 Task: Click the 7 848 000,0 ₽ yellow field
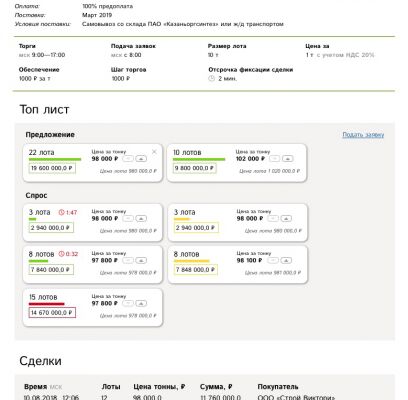tap(196, 270)
